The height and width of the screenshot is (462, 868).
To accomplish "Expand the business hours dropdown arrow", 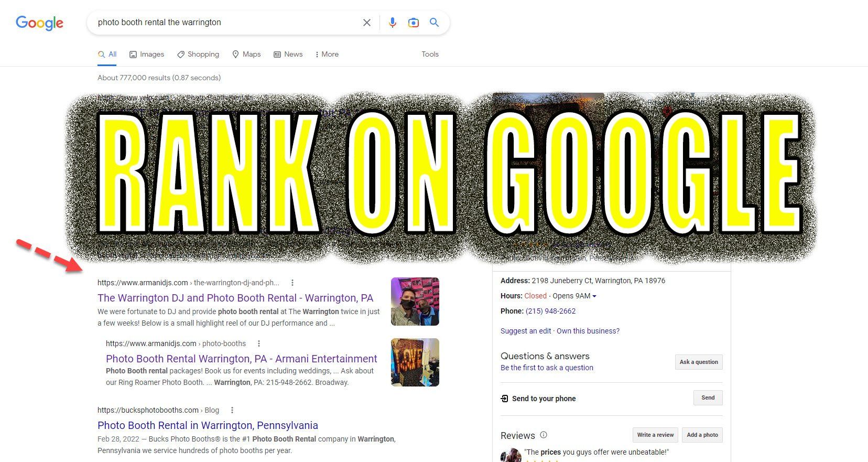I will 594,296.
